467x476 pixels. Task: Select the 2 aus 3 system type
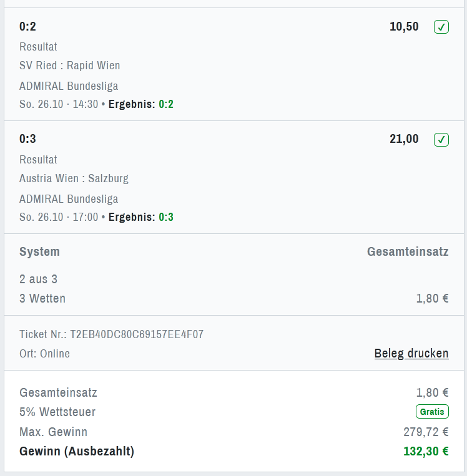pos(39,279)
